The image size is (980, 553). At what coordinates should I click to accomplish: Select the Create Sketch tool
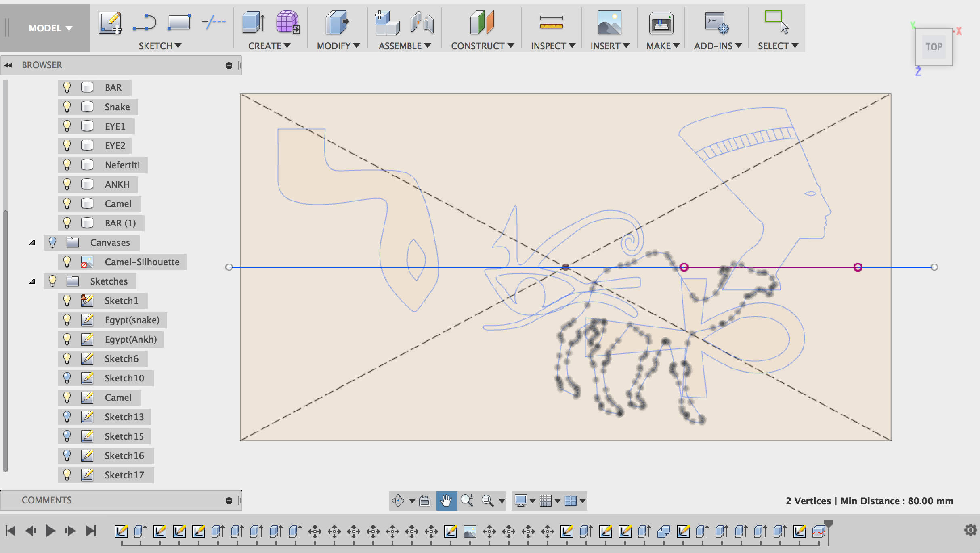pos(109,22)
